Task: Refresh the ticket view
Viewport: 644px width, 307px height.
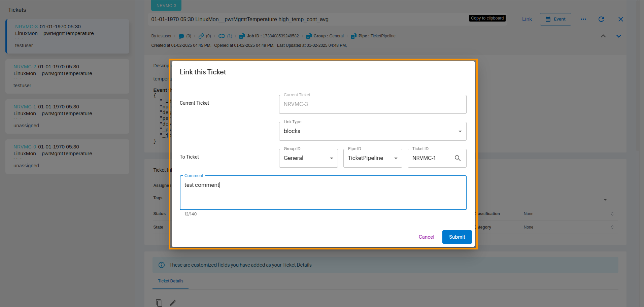Action: [601, 19]
